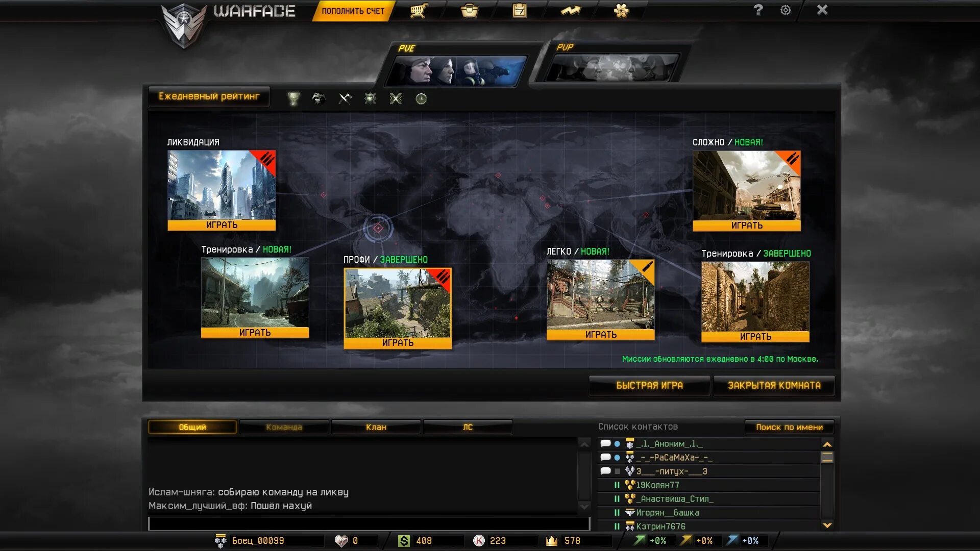Click chat bubble beside _-_-РаСаМаХа-_-_
Image resolution: width=980 pixels, height=551 pixels.
(605, 458)
